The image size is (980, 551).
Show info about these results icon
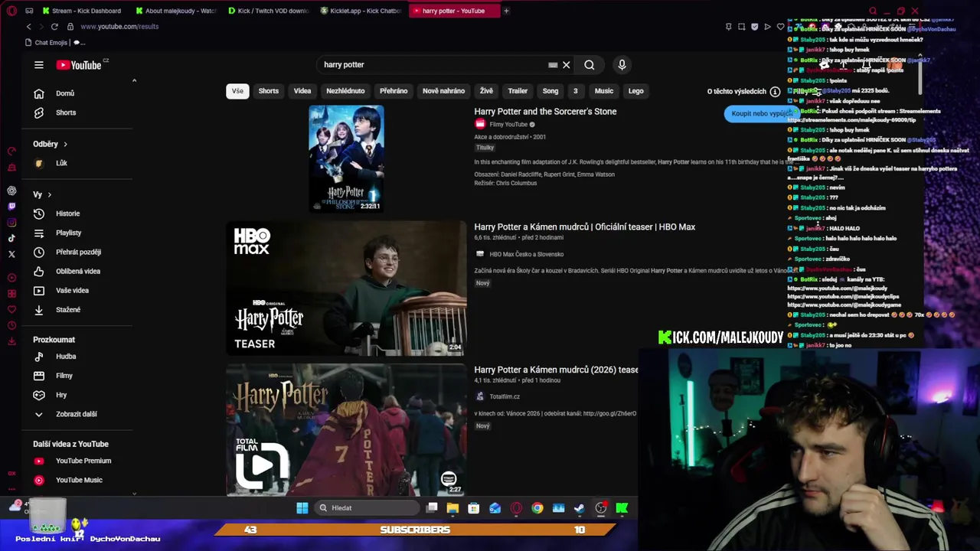(775, 91)
